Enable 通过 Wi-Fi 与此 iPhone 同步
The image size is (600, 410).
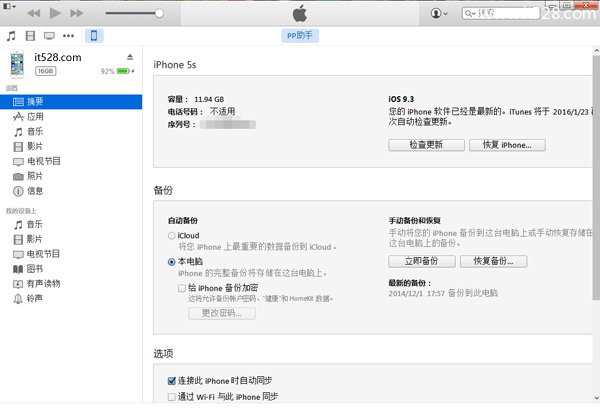point(172,397)
